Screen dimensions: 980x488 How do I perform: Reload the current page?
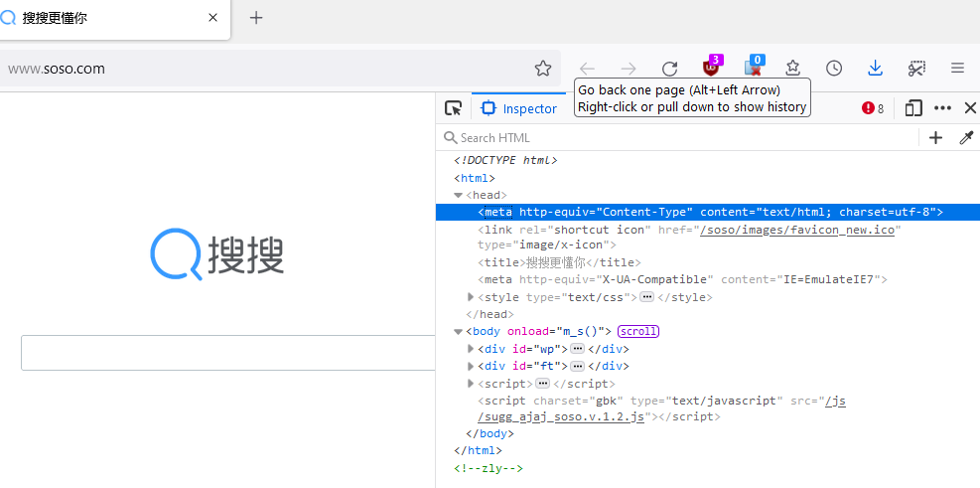[670, 69]
